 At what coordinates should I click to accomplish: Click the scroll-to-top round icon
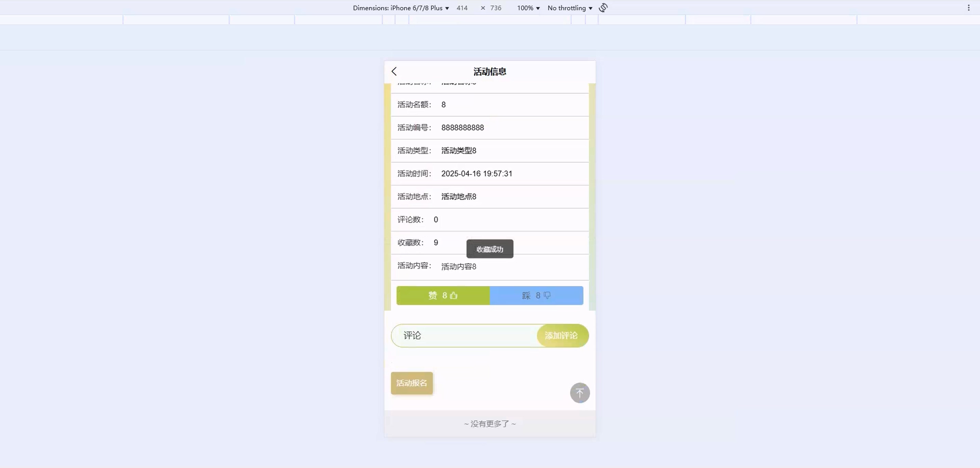pyautogui.click(x=580, y=393)
